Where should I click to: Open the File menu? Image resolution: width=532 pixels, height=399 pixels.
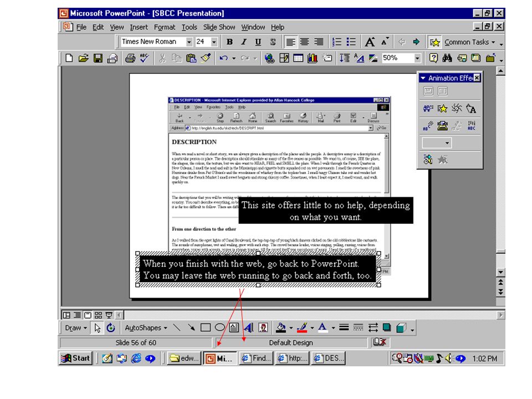click(81, 27)
